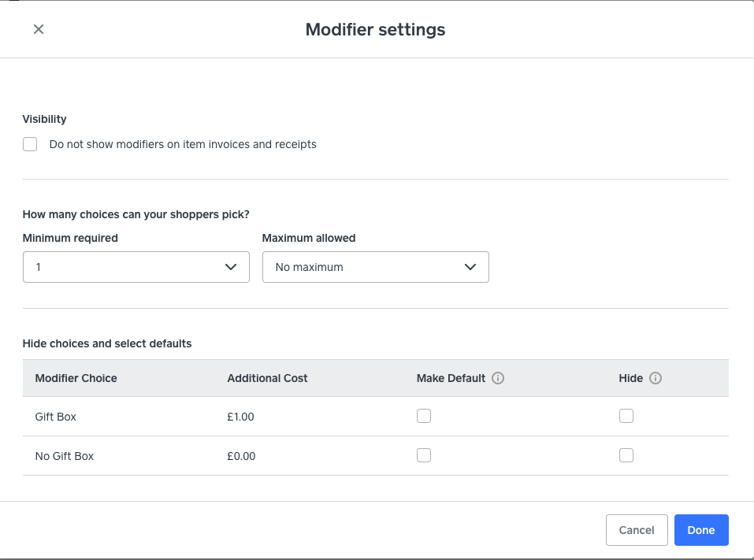
Task: Click the info icon beside Hide column
Action: (x=656, y=378)
